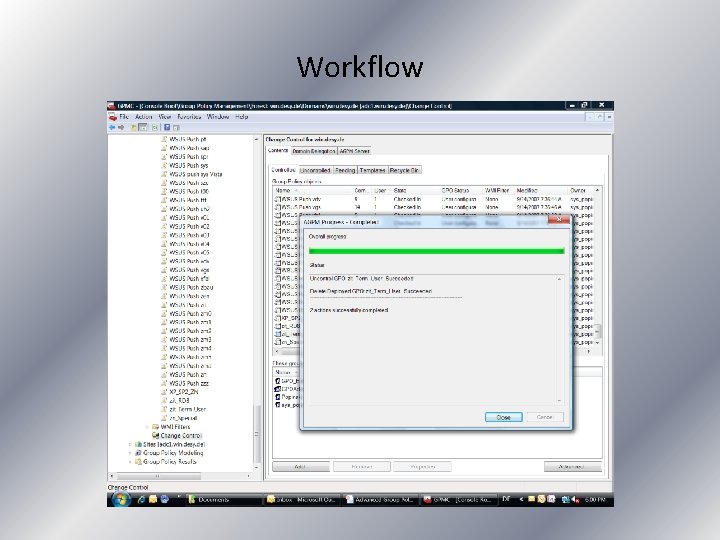Screen dimensions: 720x540
Task: Open the Documents taskbar button
Action: 224,500
